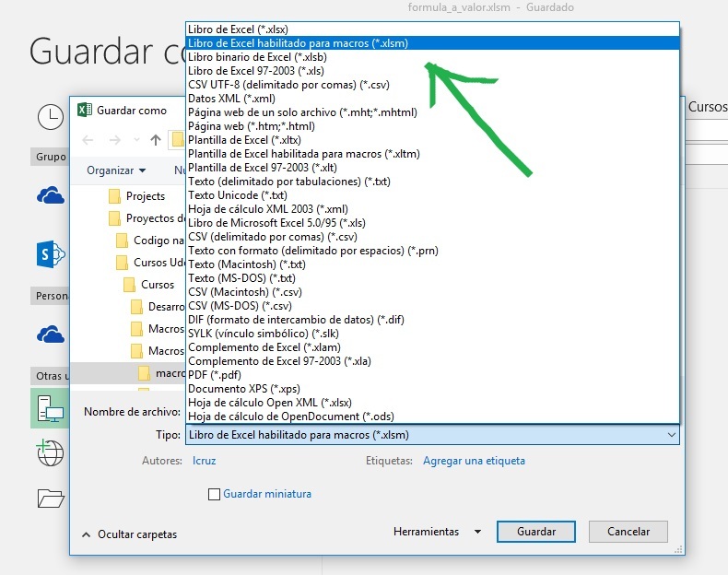Open the first OneDrive cloud icon
This screenshot has width=728, height=575.
coord(51,196)
